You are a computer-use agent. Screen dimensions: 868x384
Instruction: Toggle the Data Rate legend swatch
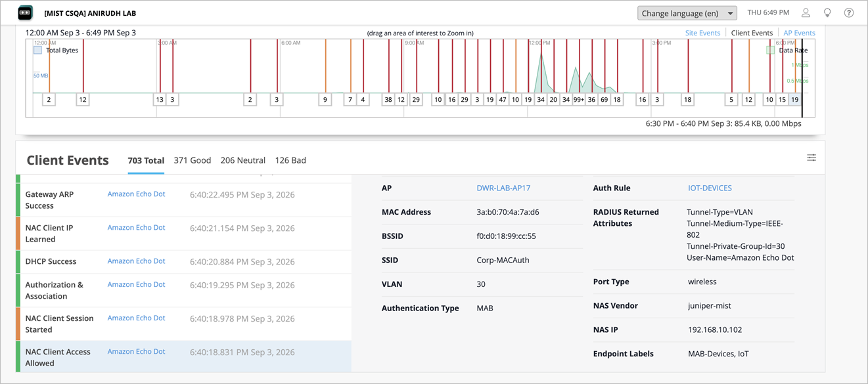[x=771, y=50]
